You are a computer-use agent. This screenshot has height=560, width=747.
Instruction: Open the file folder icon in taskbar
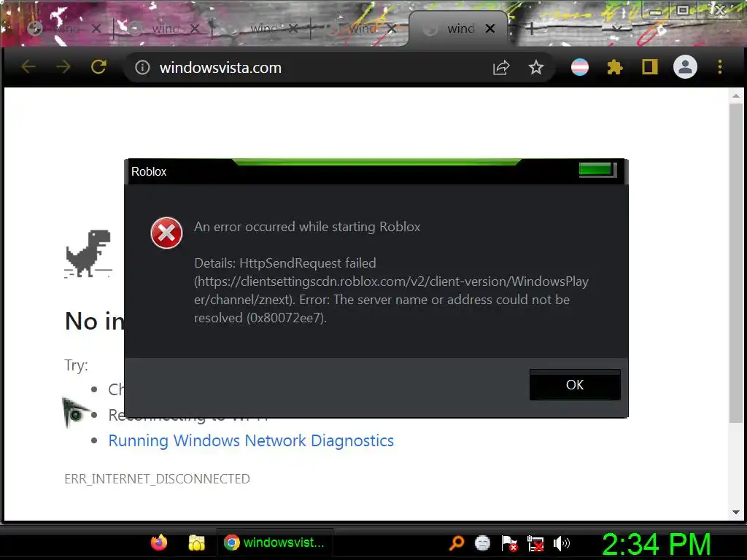[196, 542]
